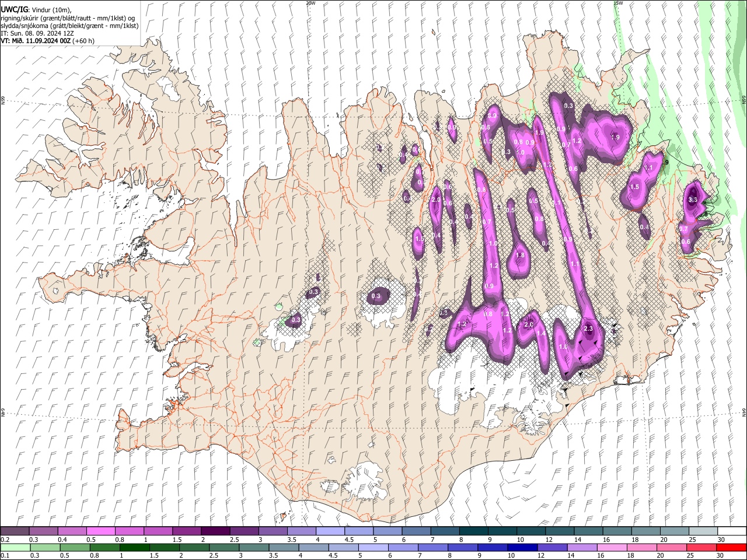Pick the violet 12 rain legend swatch
Viewport: 747px width, 560px height.
[x=552, y=548]
